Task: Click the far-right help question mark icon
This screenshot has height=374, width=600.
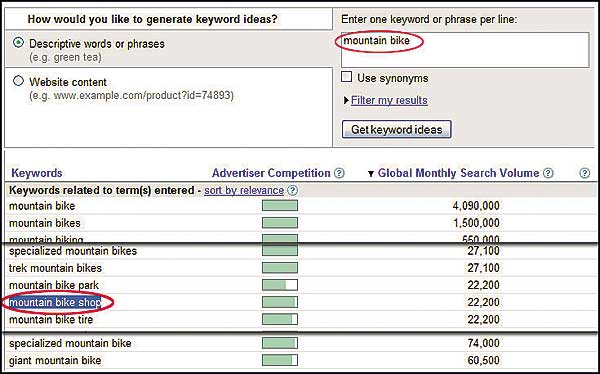Action: pos(584,173)
